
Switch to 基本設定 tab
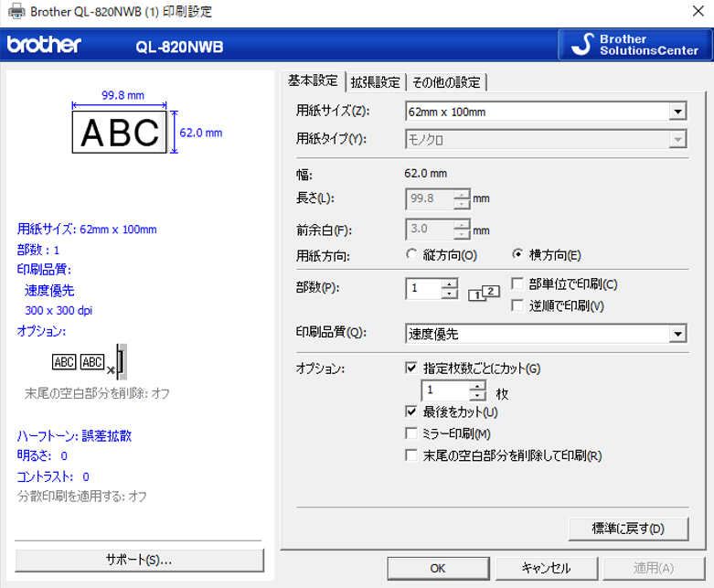[x=313, y=81]
